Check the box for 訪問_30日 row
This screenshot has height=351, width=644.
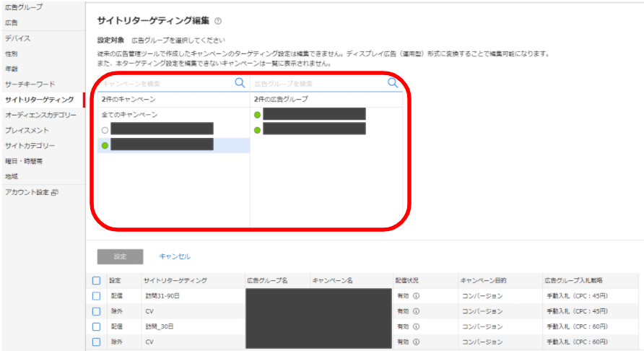[97, 326]
